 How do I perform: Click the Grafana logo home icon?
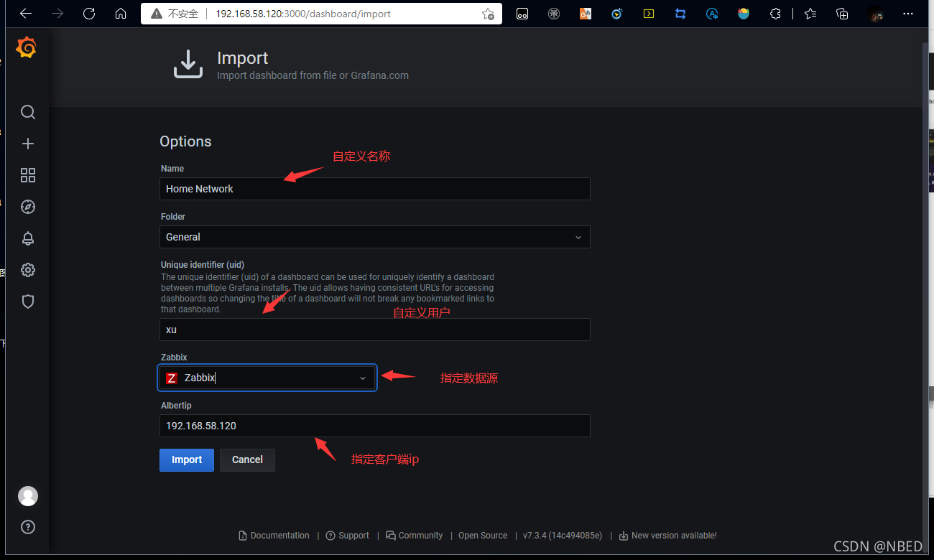click(x=27, y=48)
